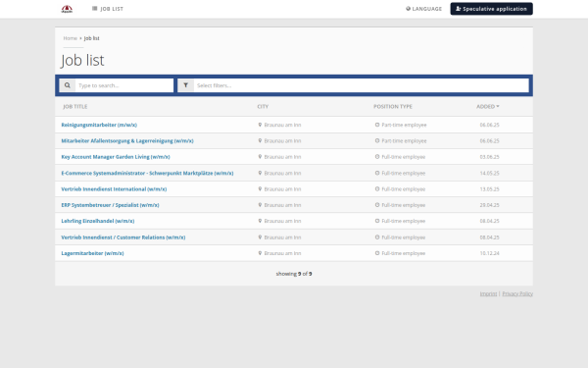Open Lagermitarbeiter (w/m/x) job

pyautogui.click(x=92, y=253)
